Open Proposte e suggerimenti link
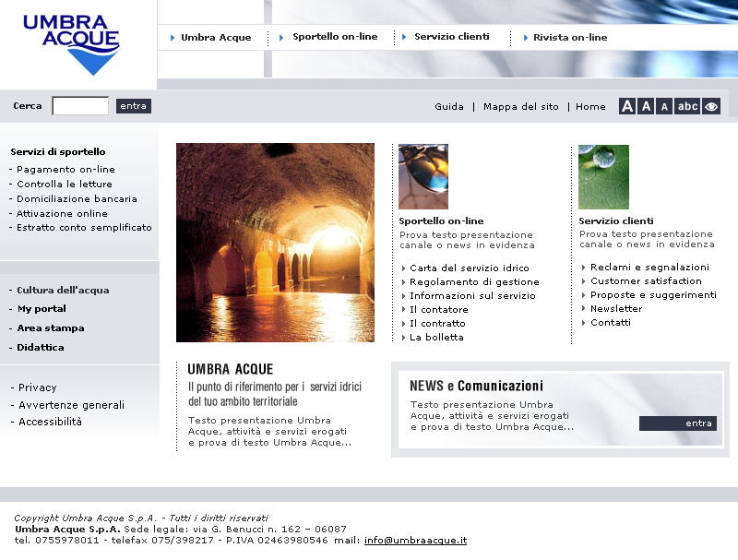 (x=653, y=295)
